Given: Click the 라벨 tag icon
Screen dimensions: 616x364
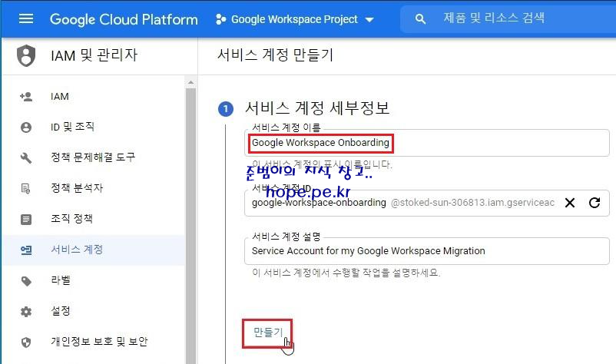Looking at the screenshot, I should point(26,281).
